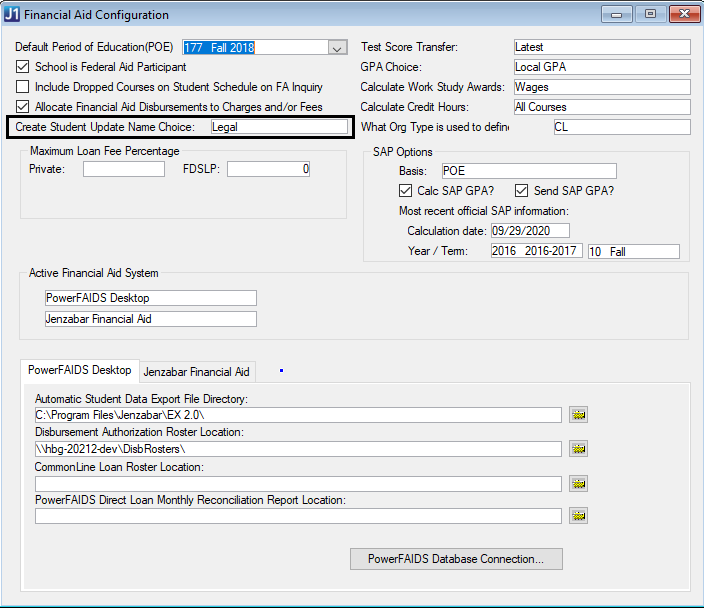Open Default Period of Education dropdown

coord(337,48)
